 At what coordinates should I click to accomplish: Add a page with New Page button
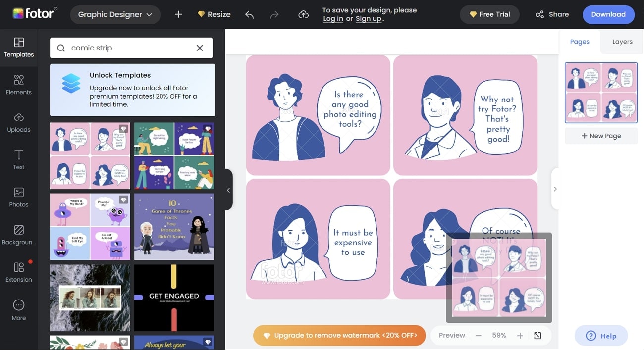601,135
